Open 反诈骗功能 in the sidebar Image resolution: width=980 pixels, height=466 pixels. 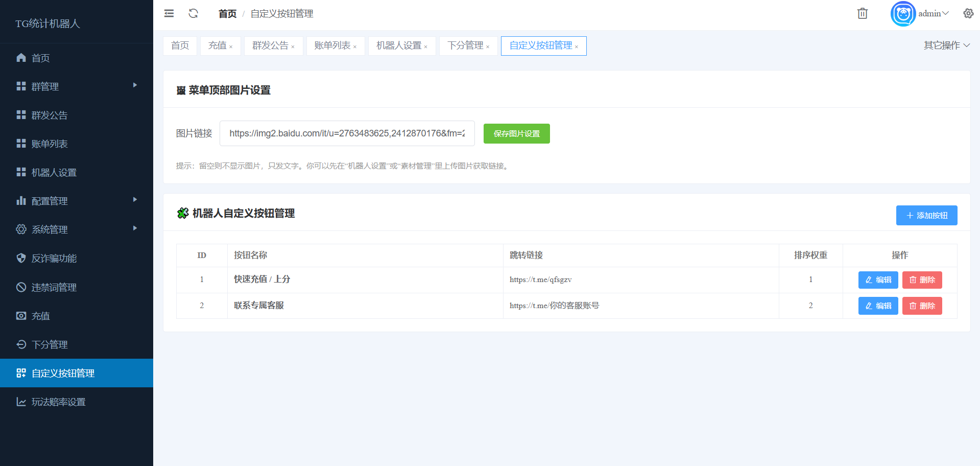pyautogui.click(x=54, y=259)
